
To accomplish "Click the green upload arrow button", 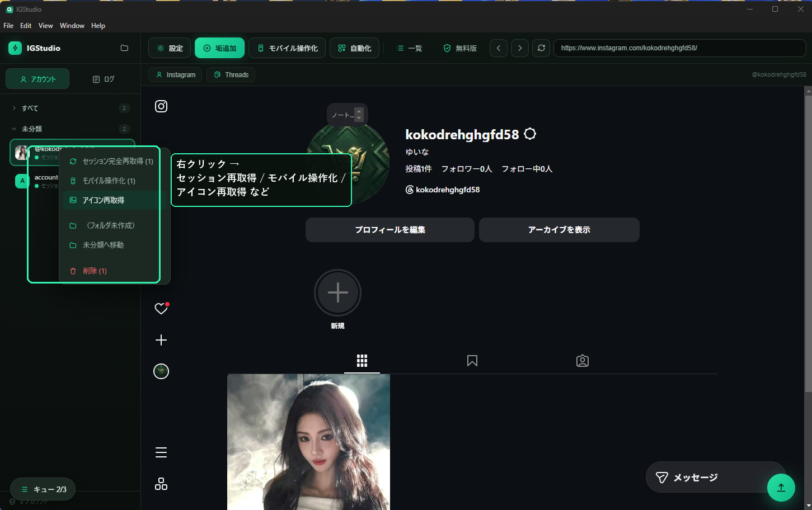I will [x=781, y=488].
